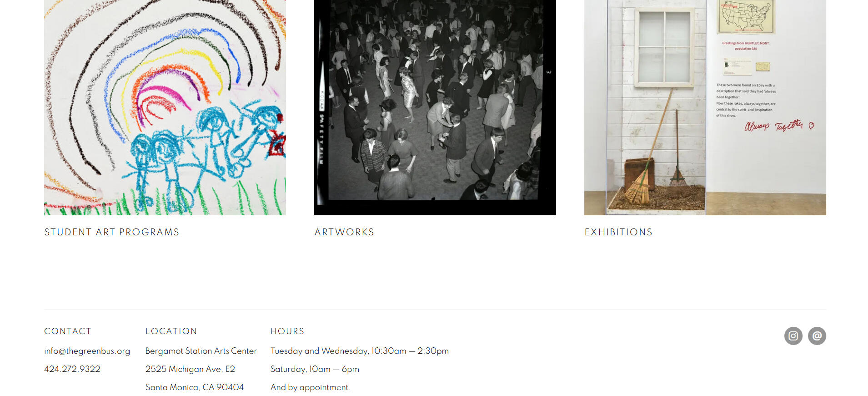
Task: Click the info@thegreenbus.org email address
Action: click(x=87, y=351)
